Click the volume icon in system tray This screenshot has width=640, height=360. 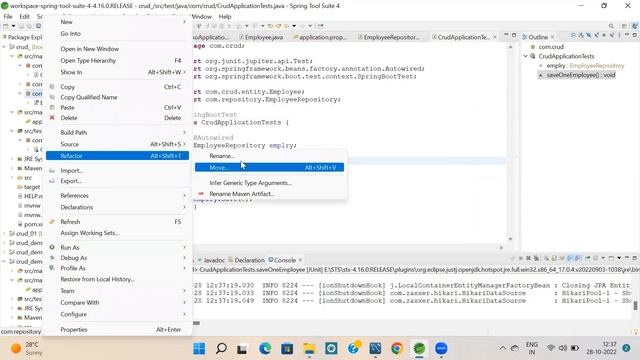coord(563,348)
